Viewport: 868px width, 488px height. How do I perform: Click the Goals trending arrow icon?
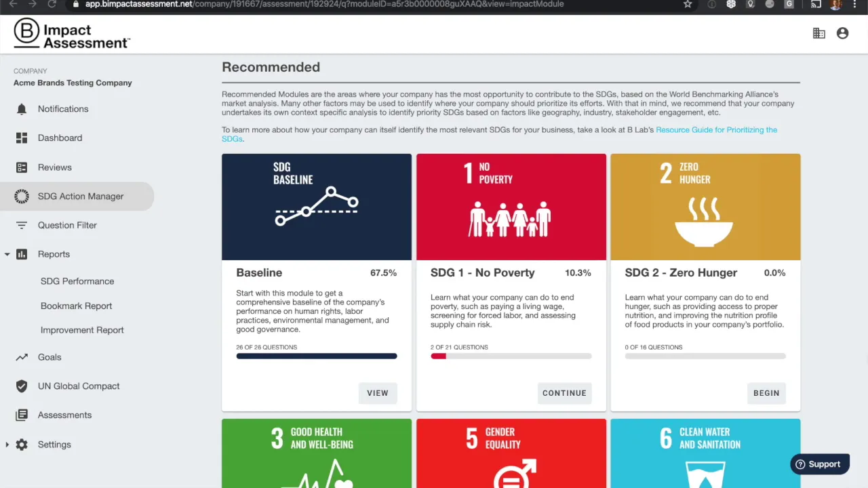tap(22, 357)
